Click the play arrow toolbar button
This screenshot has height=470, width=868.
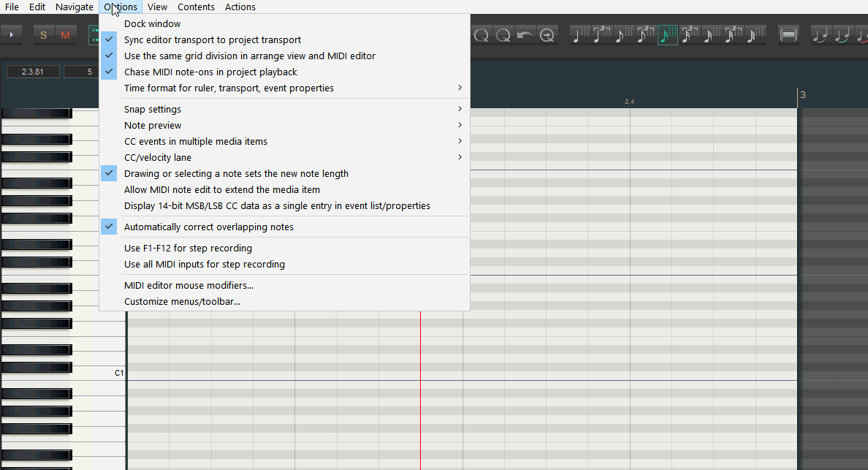12,34
